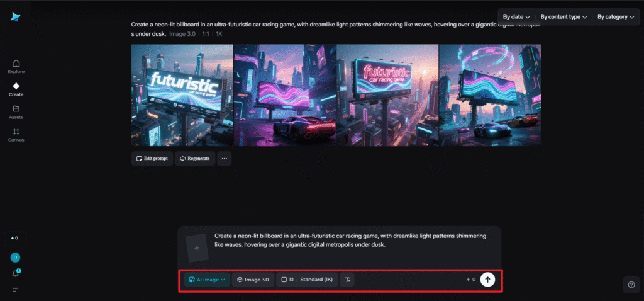The image size is (644, 301).
Task: Choose the Image 3.0 model selector
Action: 253,280
